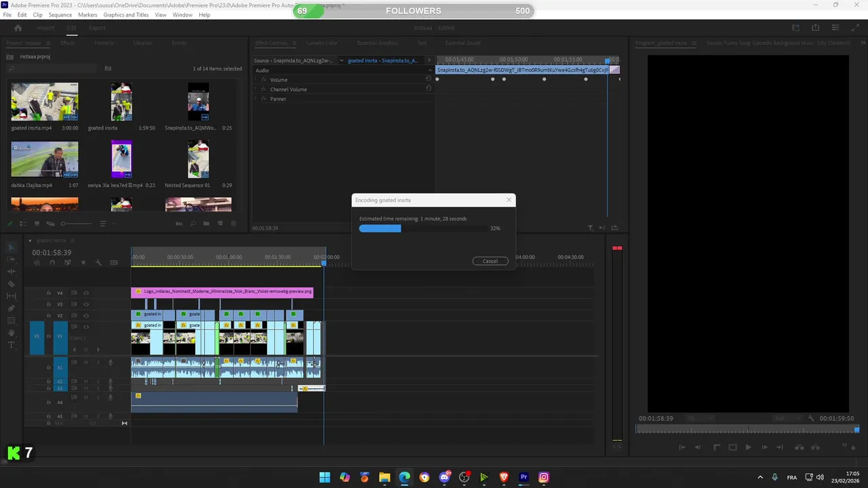The image size is (868, 488).
Task: Click the Home icon in workspace bar
Action: (x=18, y=28)
